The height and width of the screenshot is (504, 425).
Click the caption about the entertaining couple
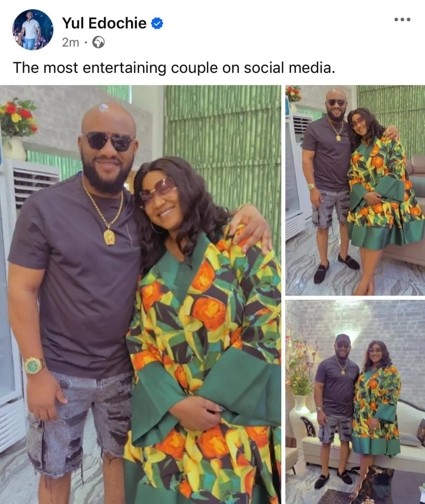coord(174,68)
